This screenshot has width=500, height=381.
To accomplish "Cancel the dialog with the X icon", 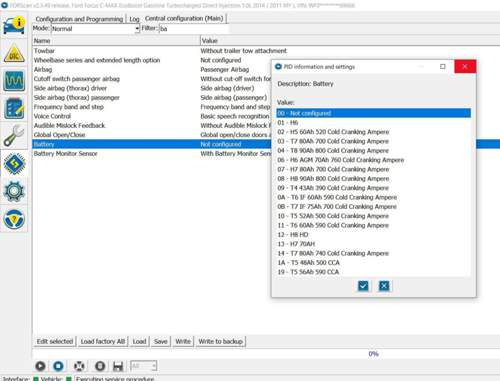I will click(x=384, y=286).
